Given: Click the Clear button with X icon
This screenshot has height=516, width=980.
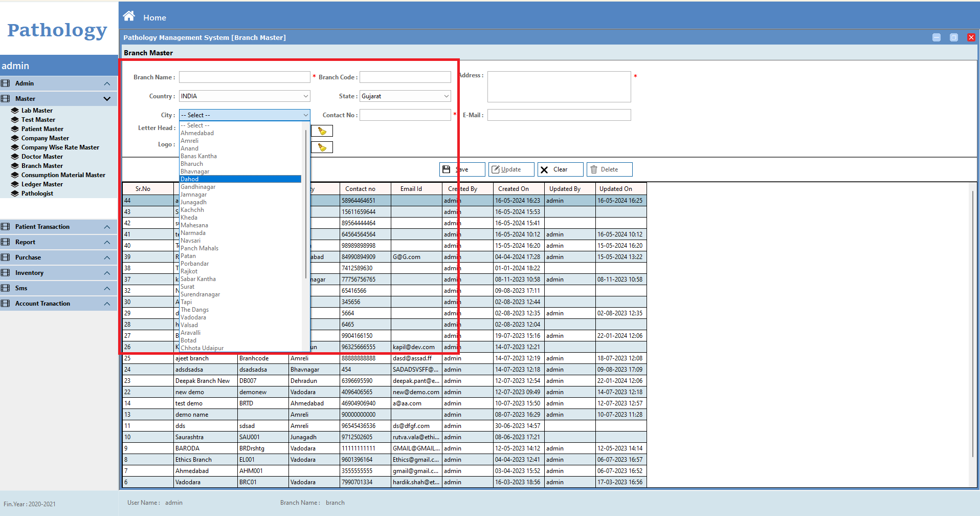Looking at the screenshot, I should click(x=560, y=169).
